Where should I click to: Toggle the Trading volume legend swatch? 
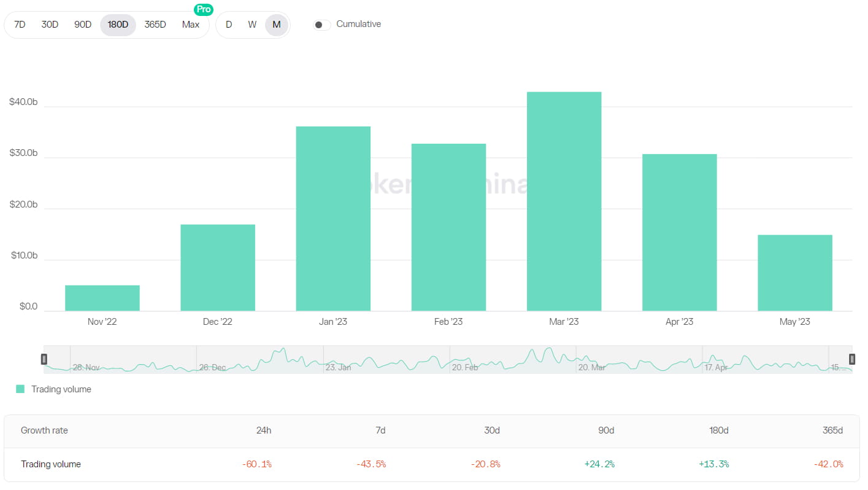click(x=20, y=389)
